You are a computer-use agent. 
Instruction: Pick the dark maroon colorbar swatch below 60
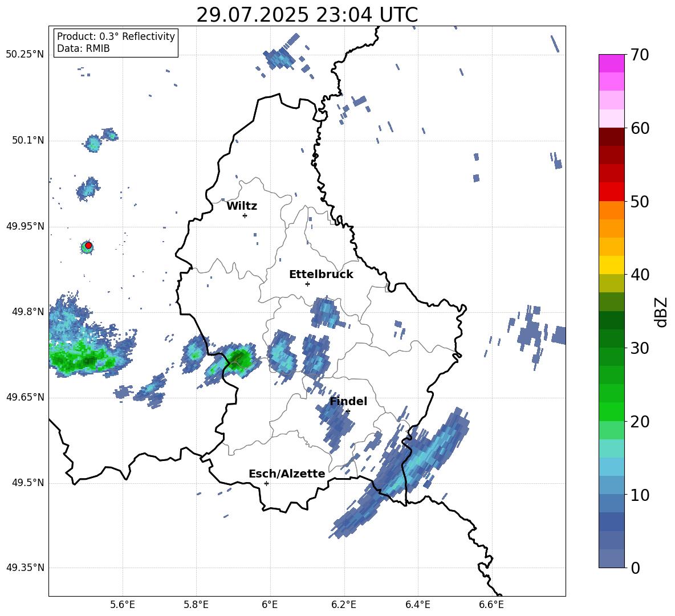click(612, 137)
